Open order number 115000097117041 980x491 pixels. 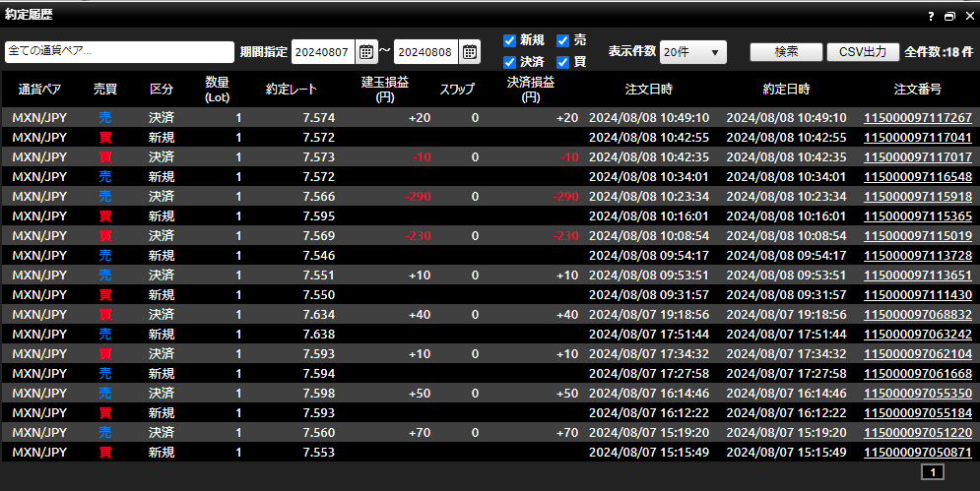pos(918,138)
